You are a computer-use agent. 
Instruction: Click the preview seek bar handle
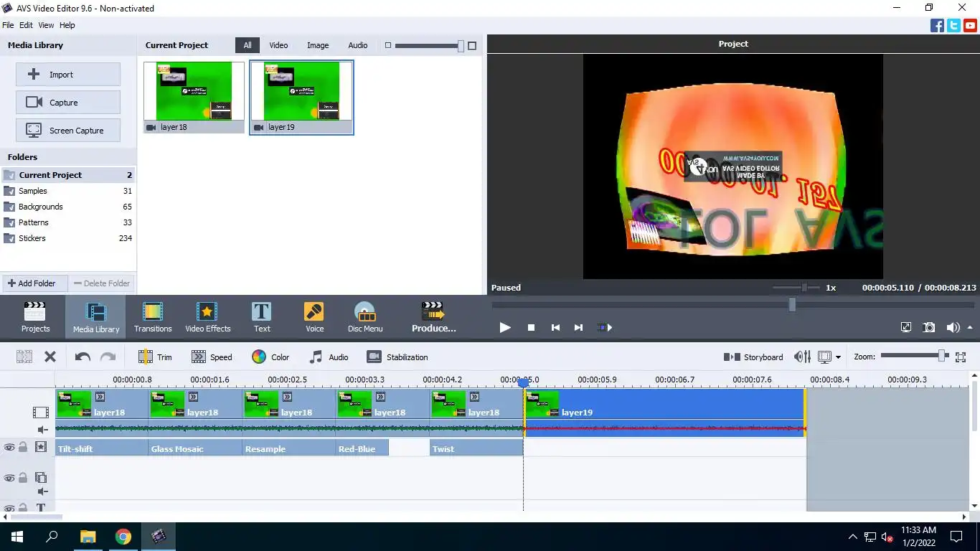coord(792,305)
